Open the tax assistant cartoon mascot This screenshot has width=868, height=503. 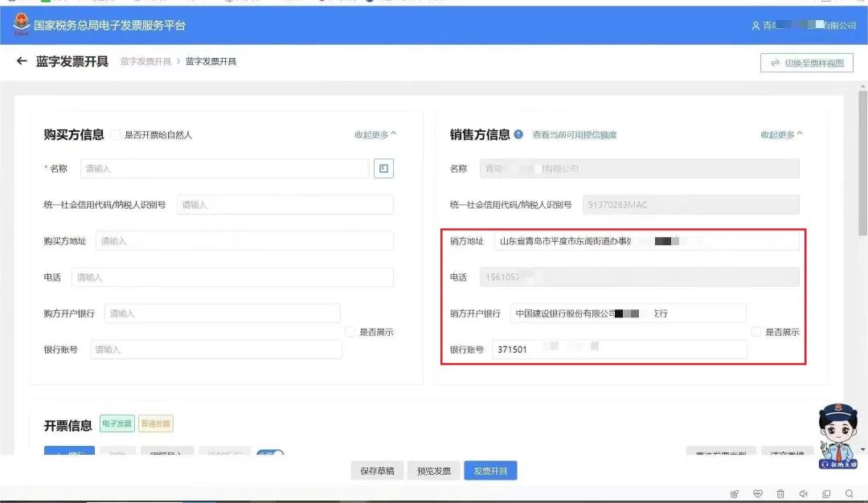[x=838, y=436]
